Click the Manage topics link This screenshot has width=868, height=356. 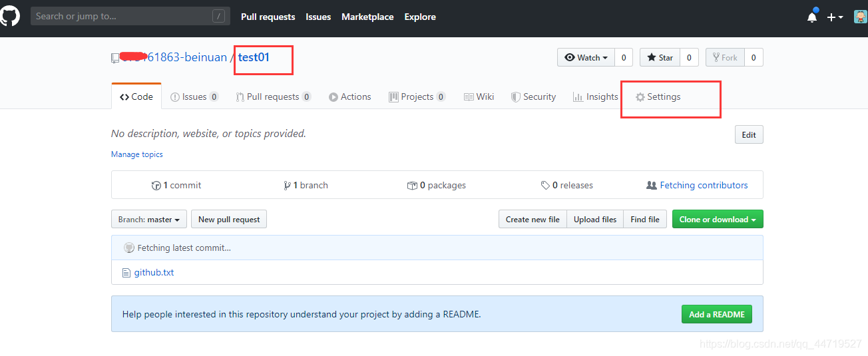(137, 154)
